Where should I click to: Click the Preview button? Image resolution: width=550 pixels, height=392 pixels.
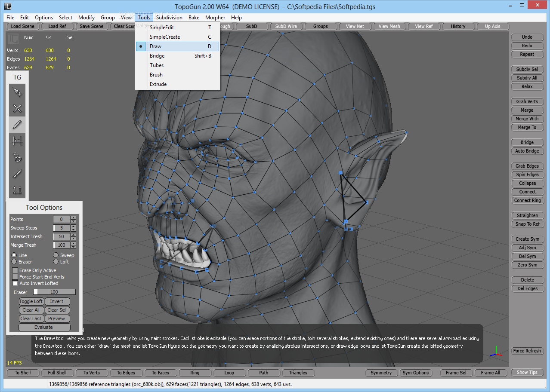point(57,318)
